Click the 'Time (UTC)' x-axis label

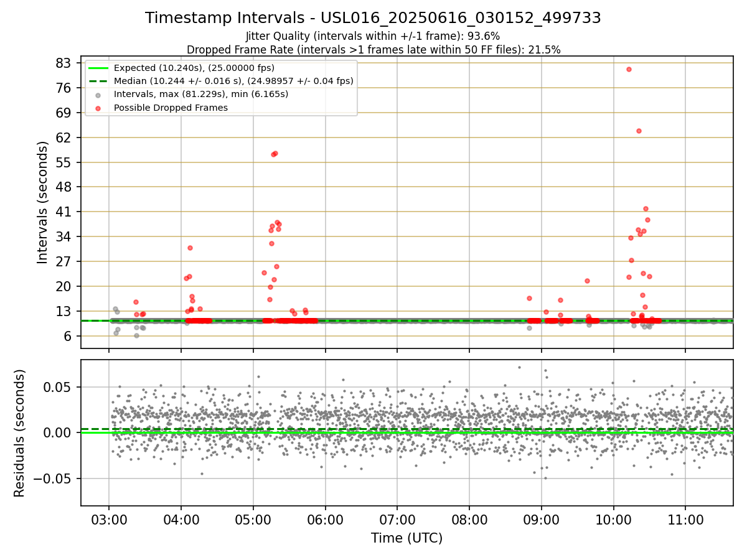point(406,538)
